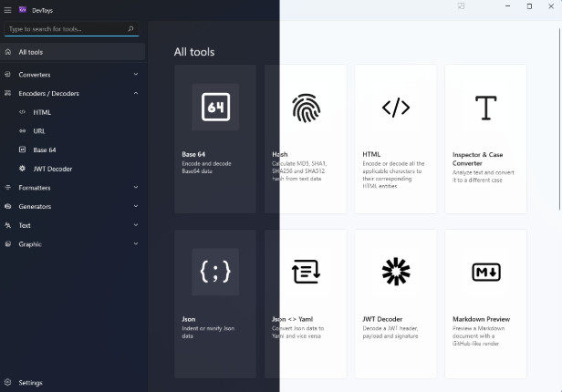Image resolution: width=562 pixels, height=392 pixels.
Task: Click the sidebar Base 64 icon
Action: [22, 150]
